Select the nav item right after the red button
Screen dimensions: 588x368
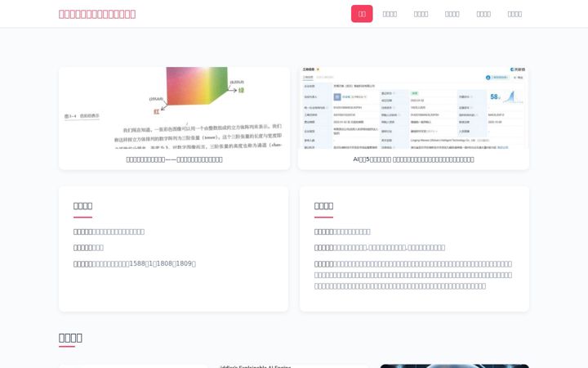[390, 14]
